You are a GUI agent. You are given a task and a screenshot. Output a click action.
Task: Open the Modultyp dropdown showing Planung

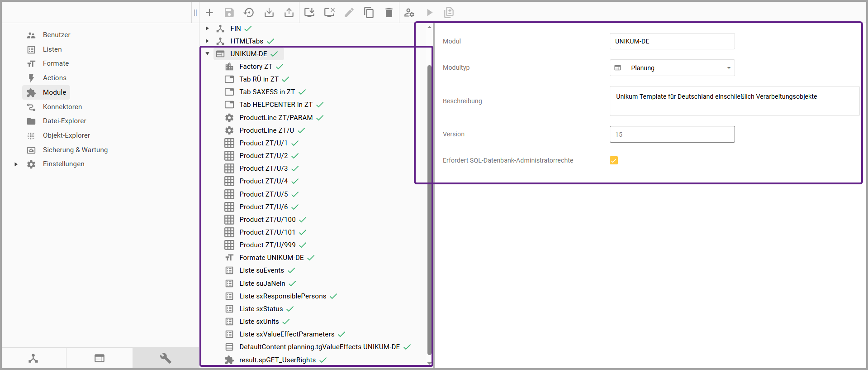coord(672,68)
